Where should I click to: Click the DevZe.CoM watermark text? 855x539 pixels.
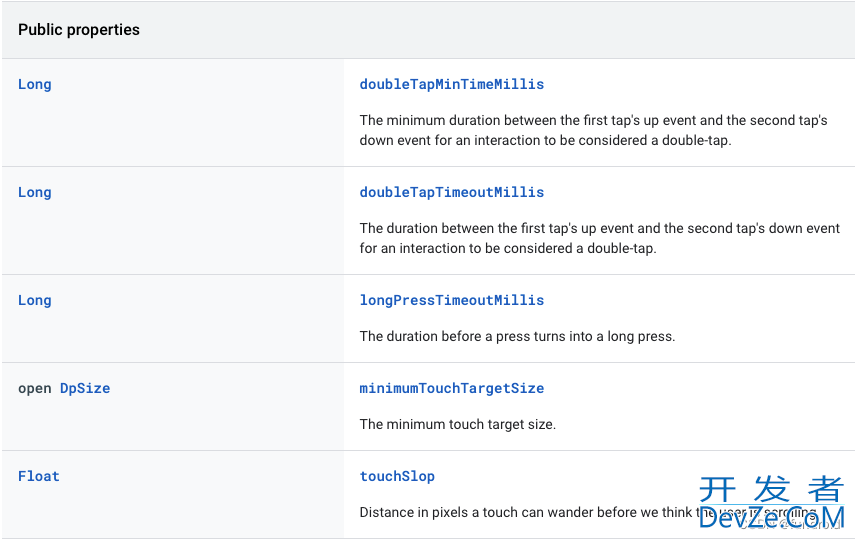coord(771,518)
